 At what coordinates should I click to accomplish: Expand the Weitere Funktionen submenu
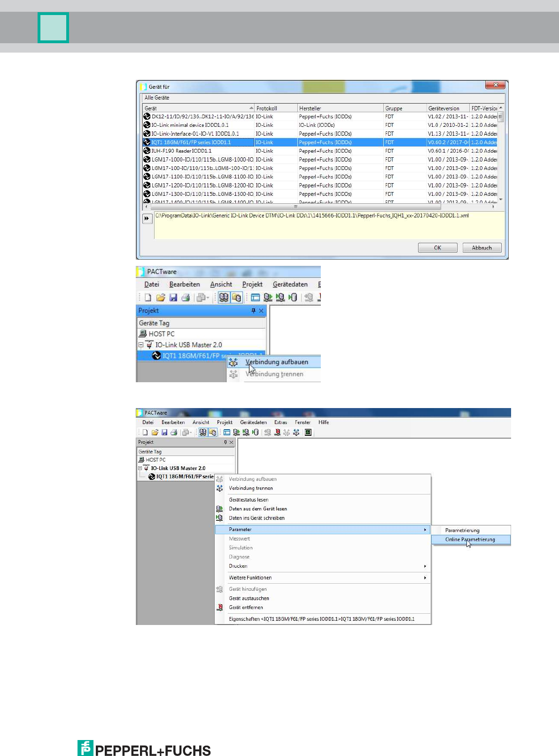pos(323,578)
